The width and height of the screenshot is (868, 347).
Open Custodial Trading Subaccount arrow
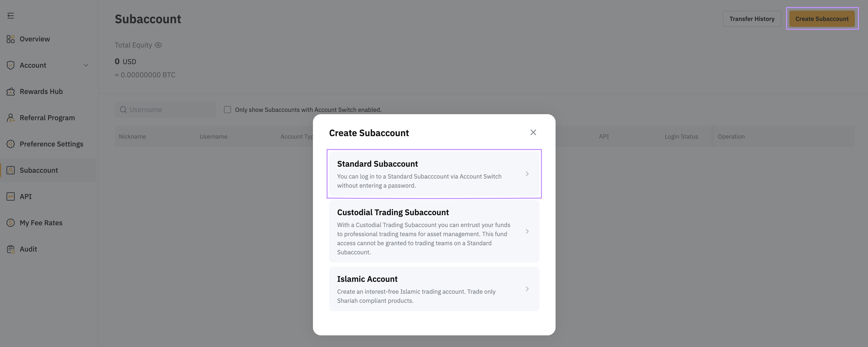tap(527, 232)
